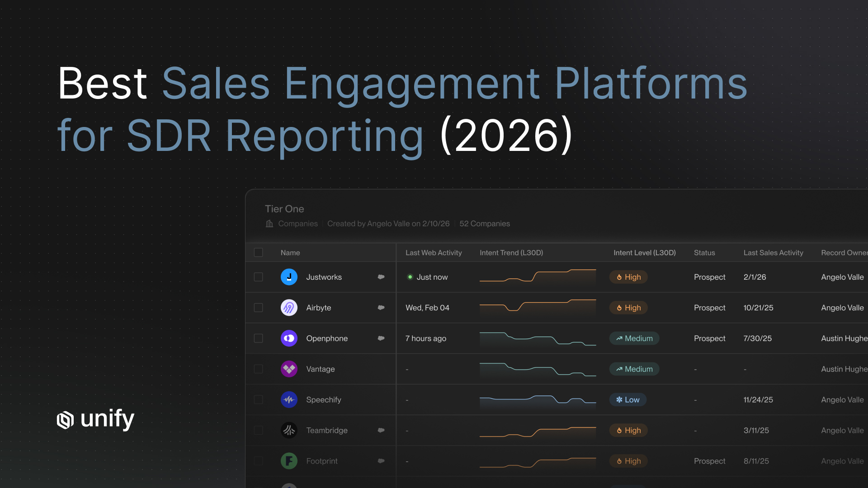Click the Low intent badge for Speechify
Screen dimensions: 868x488
[628, 400]
